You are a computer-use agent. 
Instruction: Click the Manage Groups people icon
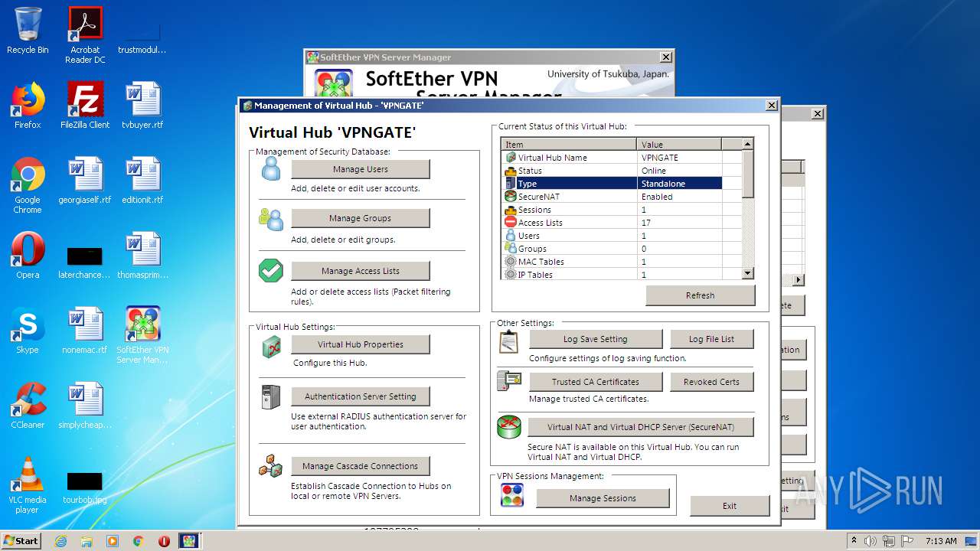tap(271, 219)
